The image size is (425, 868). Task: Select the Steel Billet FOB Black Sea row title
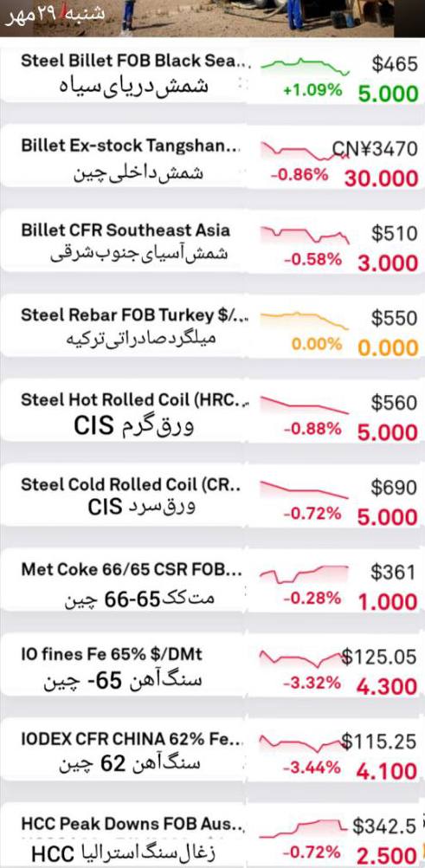(136, 61)
